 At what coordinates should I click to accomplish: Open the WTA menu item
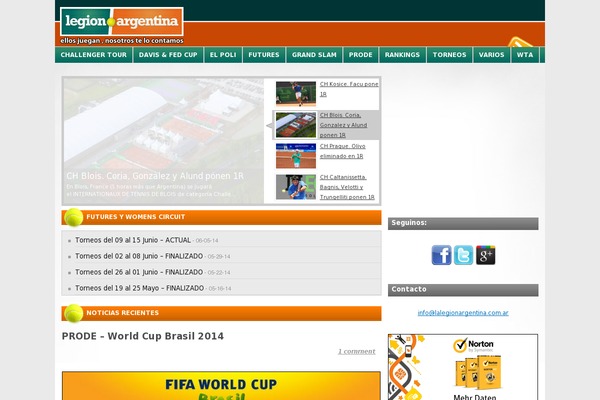525,55
